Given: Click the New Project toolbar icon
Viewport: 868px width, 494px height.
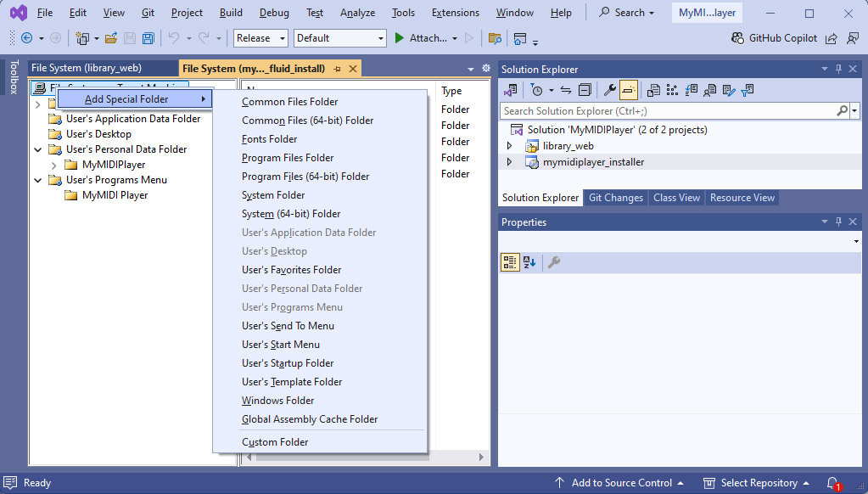Looking at the screenshot, I should 82,38.
